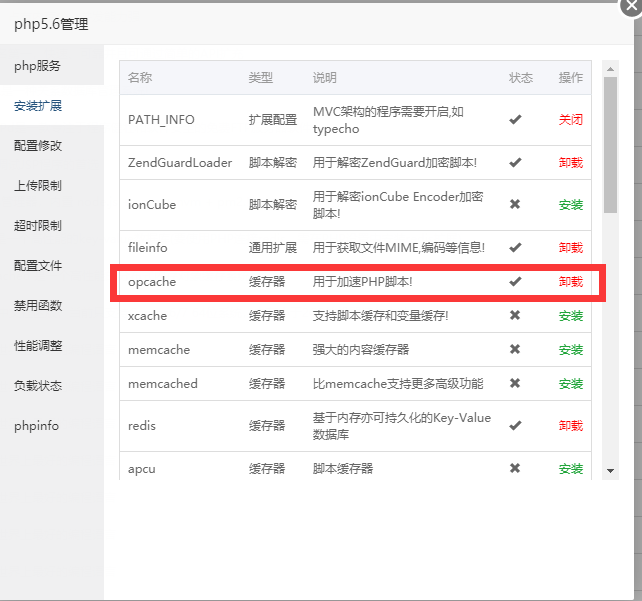Click redis installed checkmark icon
642x601 pixels.
(515, 425)
